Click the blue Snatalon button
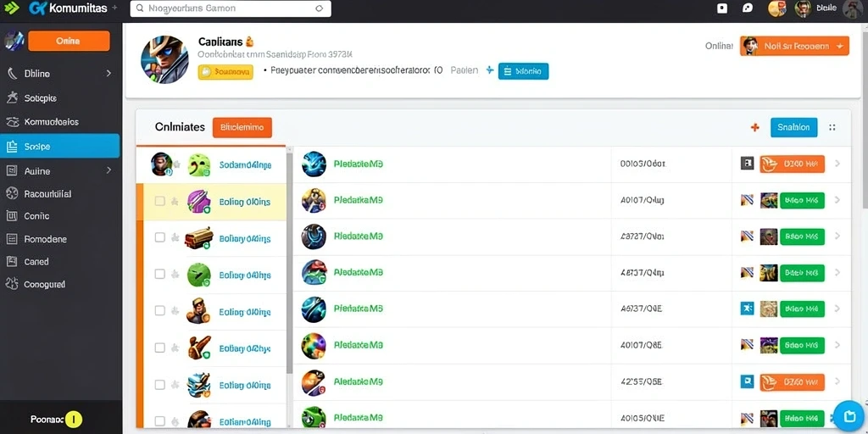This screenshot has width=868, height=434. [793, 127]
